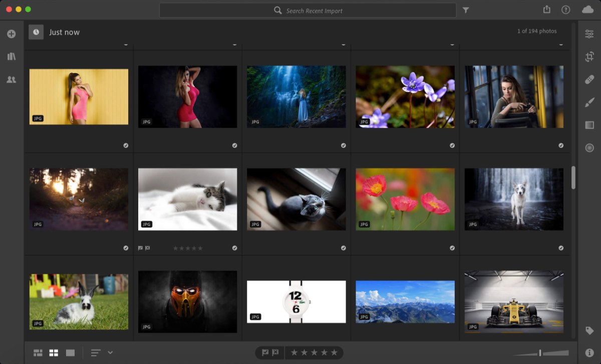The width and height of the screenshot is (601, 364).
Task: Expand the sort order dropdown arrow
Action: click(x=110, y=352)
